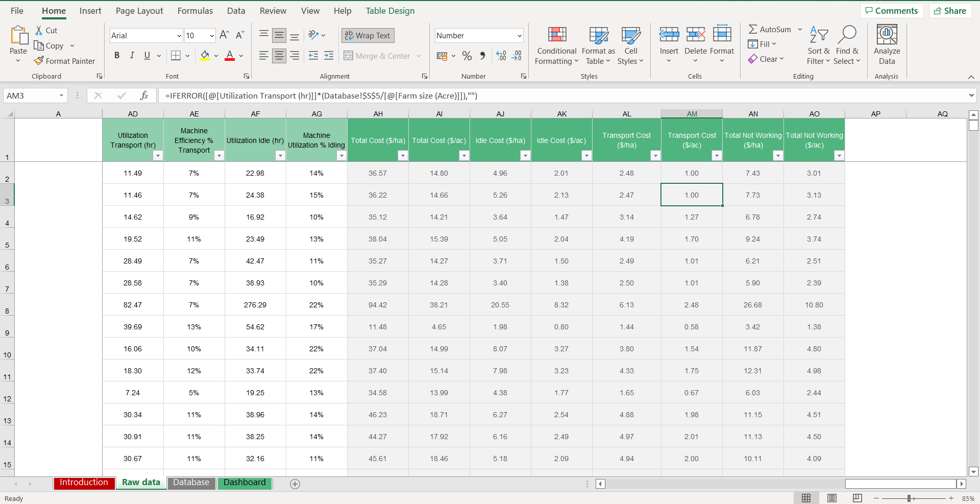This screenshot has width=980, height=504.
Task: Click the Comments button
Action: [891, 10]
